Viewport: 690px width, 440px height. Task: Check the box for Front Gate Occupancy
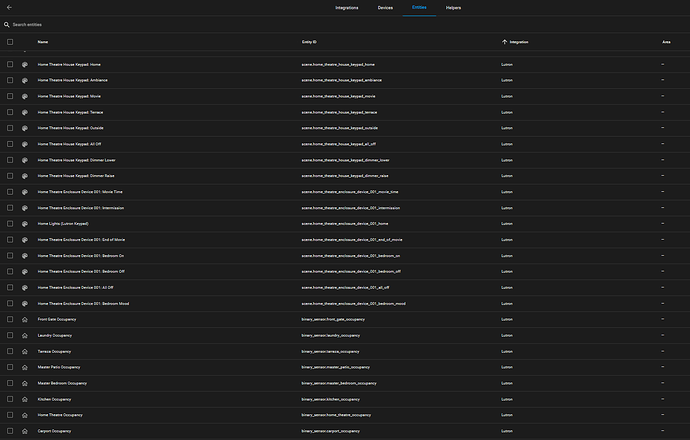10,319
